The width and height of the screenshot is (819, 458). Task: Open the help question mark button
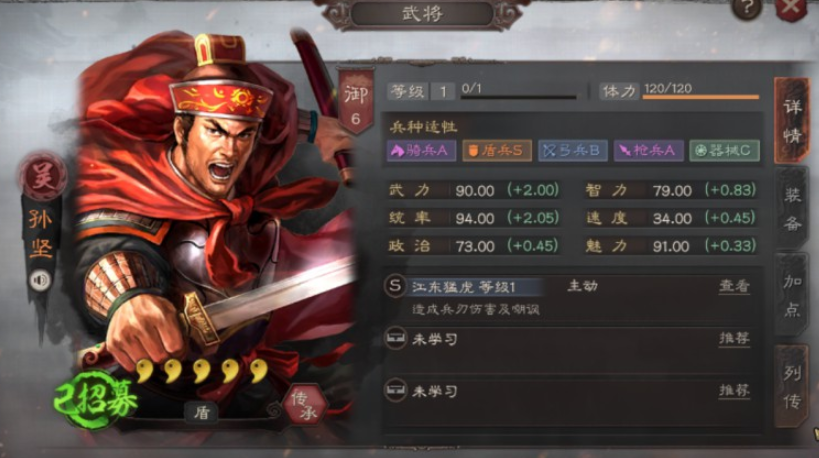745,9
